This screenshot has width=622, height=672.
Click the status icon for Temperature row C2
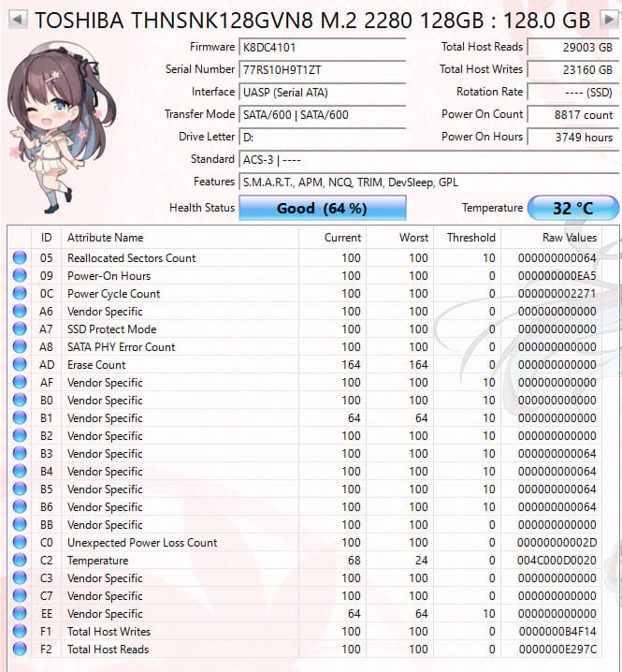click(x=20, y=560)
